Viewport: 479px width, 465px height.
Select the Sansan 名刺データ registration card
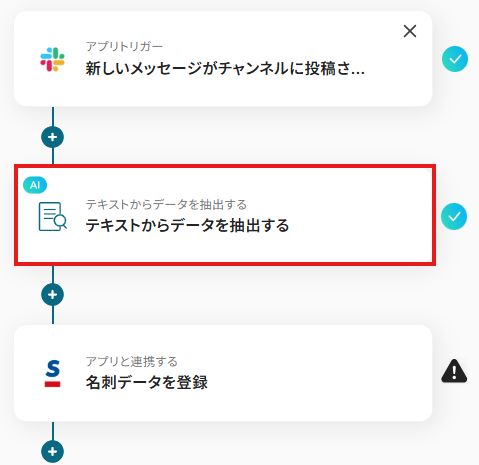223,373
